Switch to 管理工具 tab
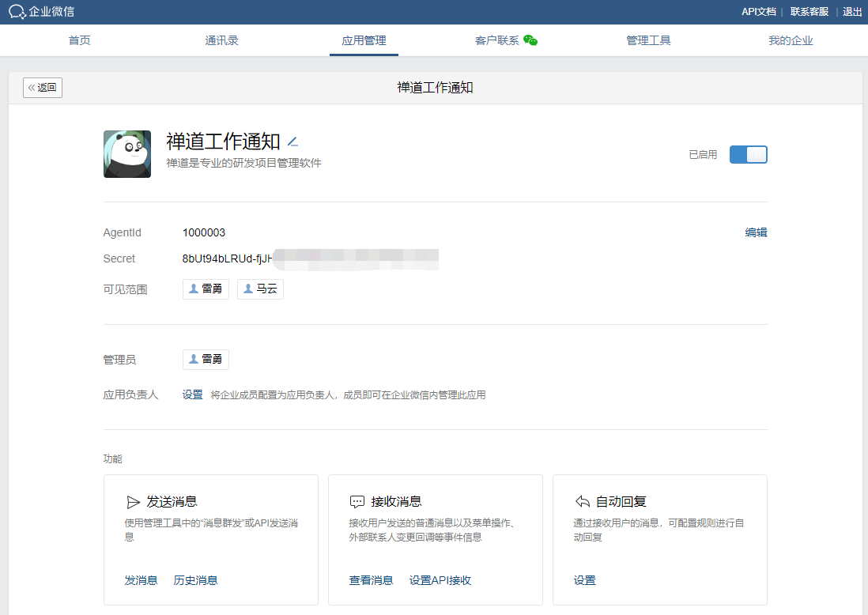Image resolution: width=868 pixels, height=615 pixels. 648,40
